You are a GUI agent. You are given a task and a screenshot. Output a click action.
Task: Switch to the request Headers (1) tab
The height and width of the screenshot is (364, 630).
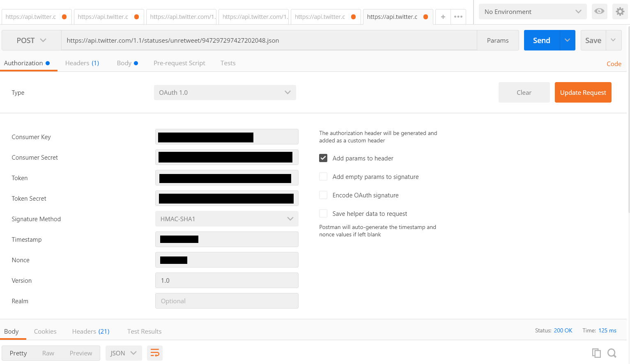point(82,63)
